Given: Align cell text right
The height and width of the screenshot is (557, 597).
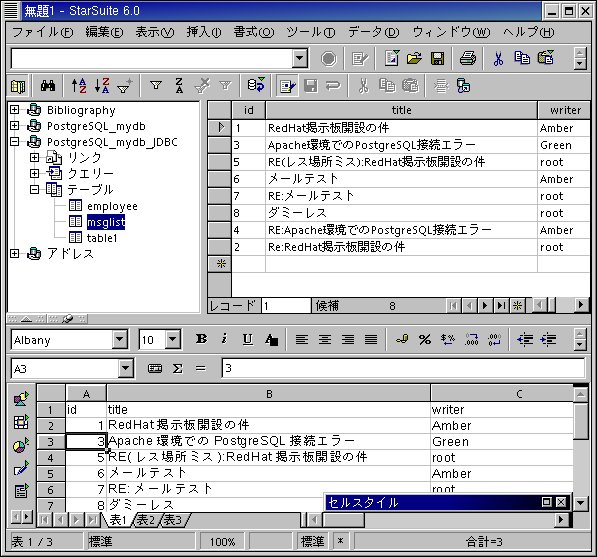Looking at the screenshot, I should click(x=348, y=339).
